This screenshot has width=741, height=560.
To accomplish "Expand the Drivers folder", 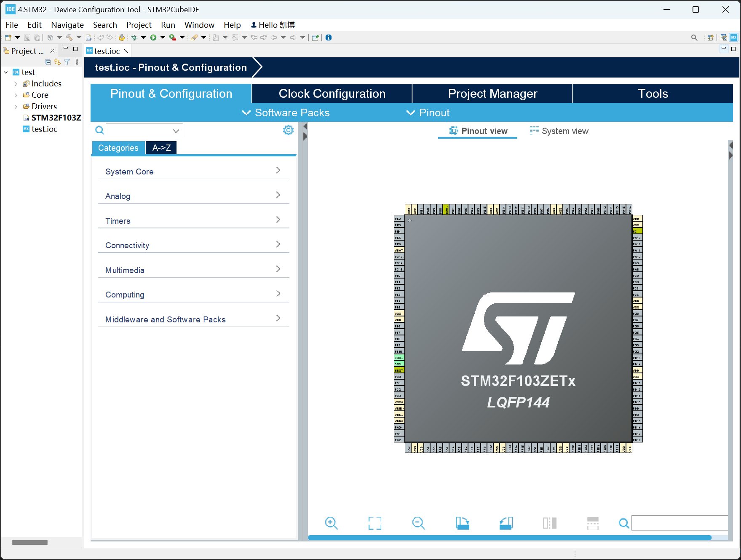I will (x=16, y=107).
